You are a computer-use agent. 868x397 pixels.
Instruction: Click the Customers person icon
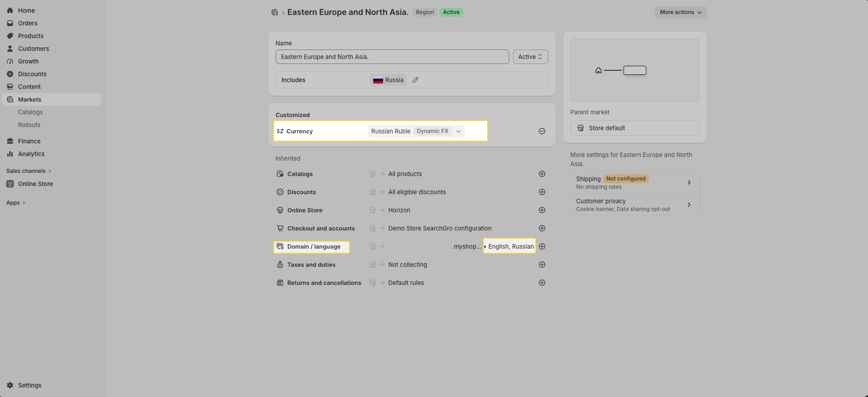(x=10, y=49)
